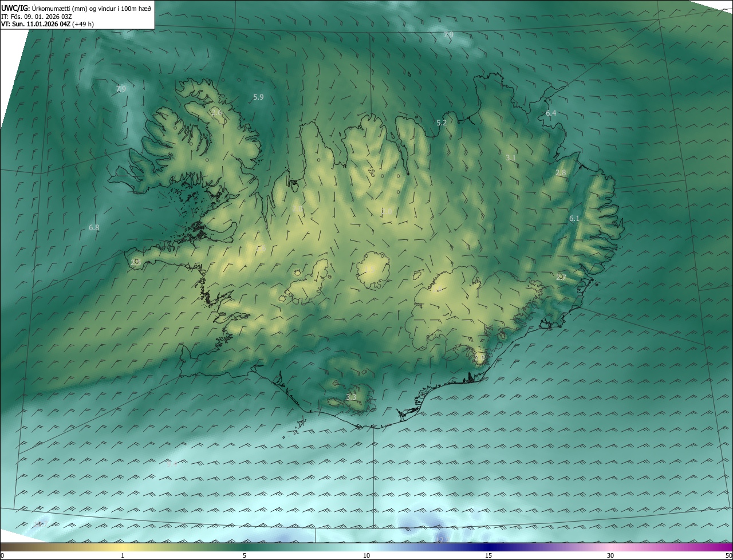Click the 6.4 map value label
Viewport: 733px width, 560px height.
(x=551, y=113)
